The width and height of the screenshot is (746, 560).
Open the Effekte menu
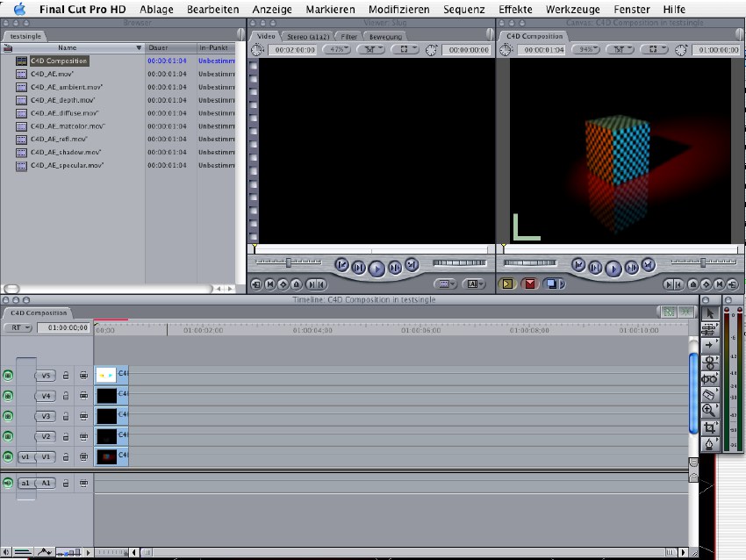(x=515, y=9)
